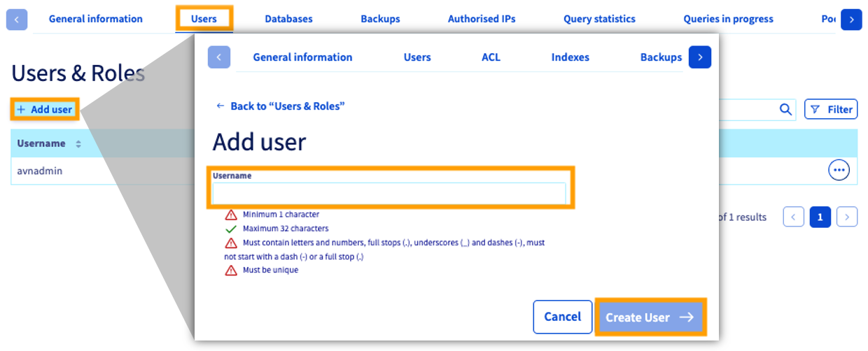Focus the Username input field
Viewport: 868px width, 351px height.
pos(389,193)
